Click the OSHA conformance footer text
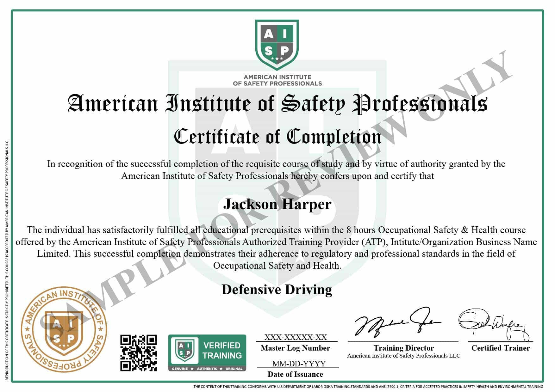Screen dimensions: 555x392 pyautogui.click(x=368, y=386)
